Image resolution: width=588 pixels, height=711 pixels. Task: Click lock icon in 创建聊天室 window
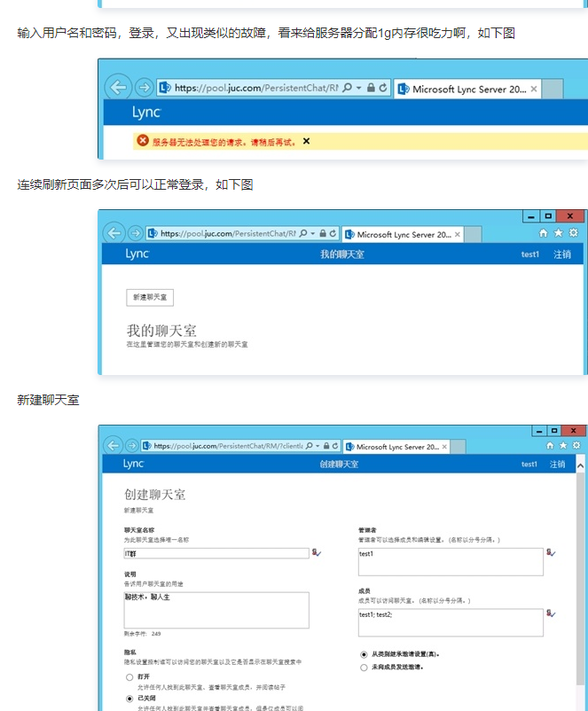(x=326, y=446)
